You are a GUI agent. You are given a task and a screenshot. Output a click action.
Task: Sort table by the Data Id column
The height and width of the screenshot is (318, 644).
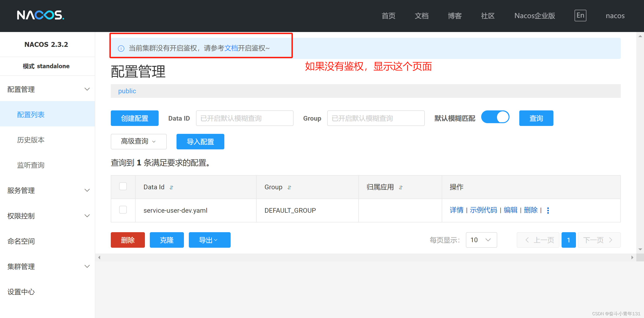(171, 187)
